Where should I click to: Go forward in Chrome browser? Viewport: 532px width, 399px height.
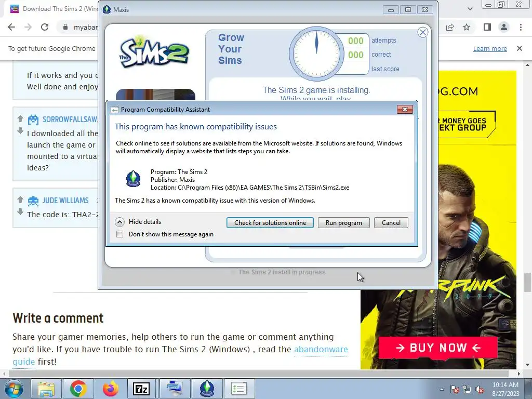[28, 27]
